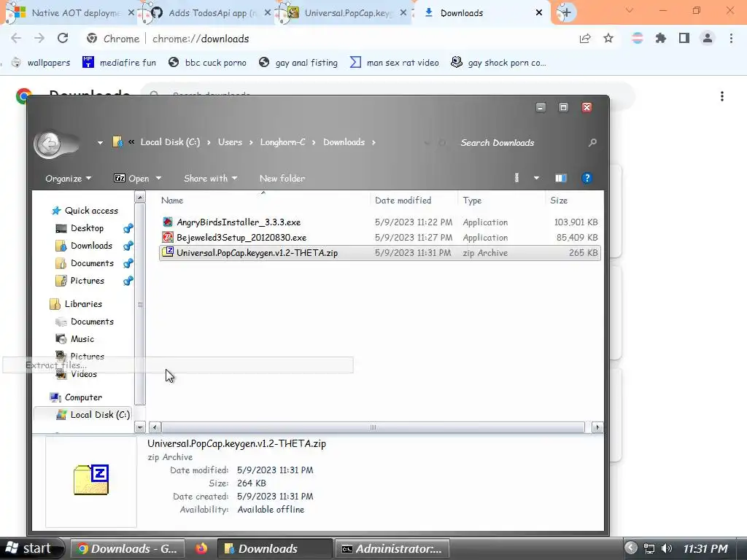Click the zip archive file icon

tap(168, 252)
